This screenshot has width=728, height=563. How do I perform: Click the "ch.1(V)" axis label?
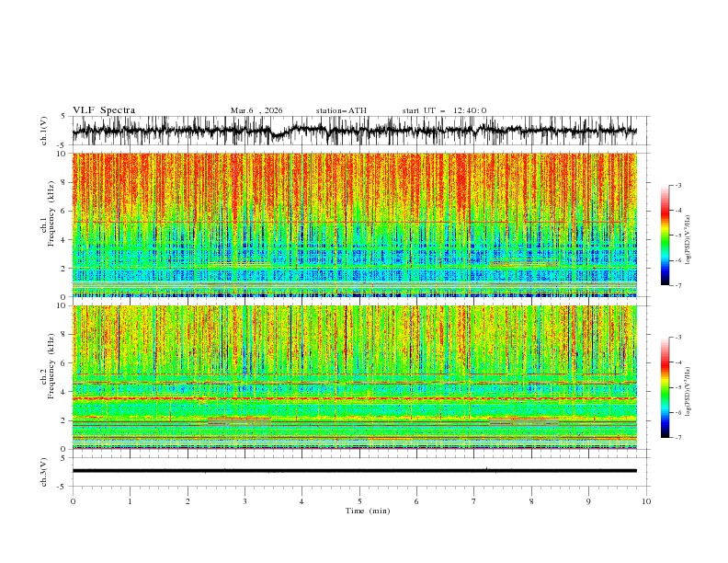coord(43,131)
